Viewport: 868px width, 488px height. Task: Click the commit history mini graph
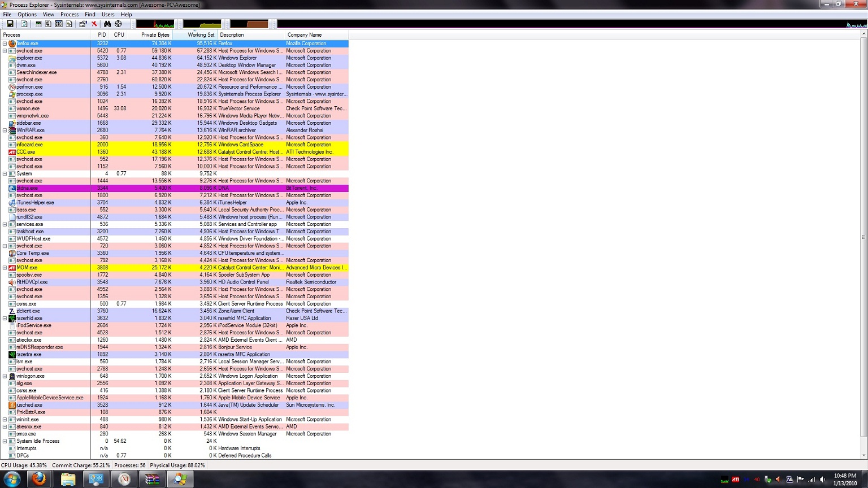(x=202, y=24)
